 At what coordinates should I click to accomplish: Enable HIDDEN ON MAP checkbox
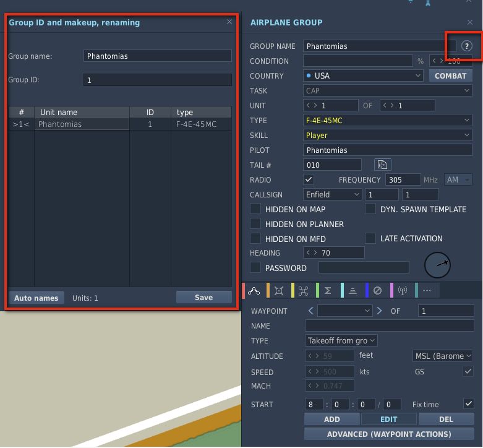255,209
